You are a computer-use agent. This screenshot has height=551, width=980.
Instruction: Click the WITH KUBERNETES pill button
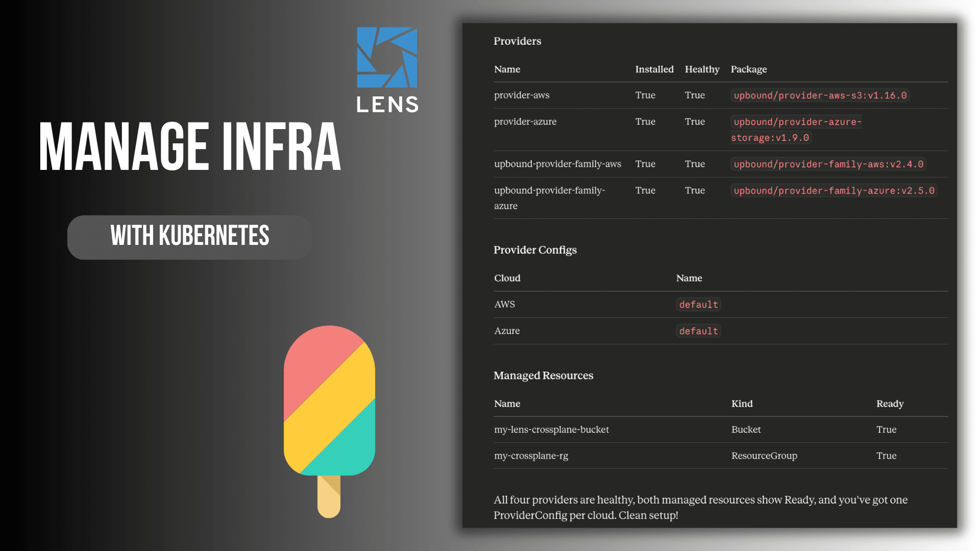[189, 237]
